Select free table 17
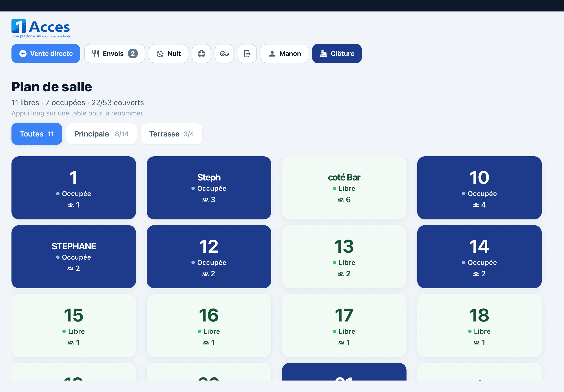This screenshot has height=392, width=564. 344,326
